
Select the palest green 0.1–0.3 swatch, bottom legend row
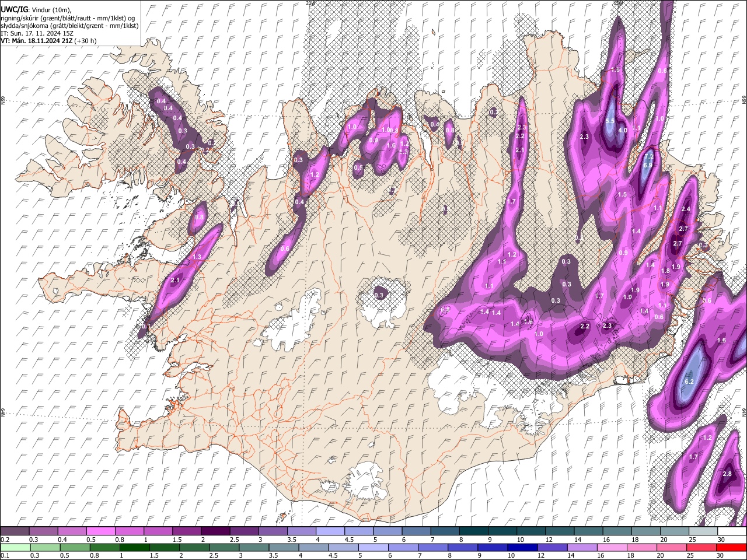pos(14,547)
